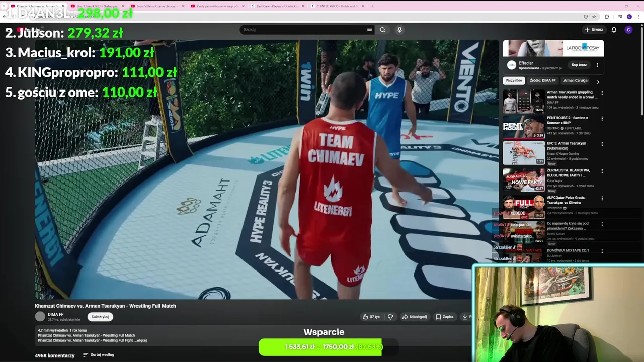Open options for ŻURNALISTA. KŁAMSTWA video
The width and height of the screenshot is (644, 362).
point(602,171)
